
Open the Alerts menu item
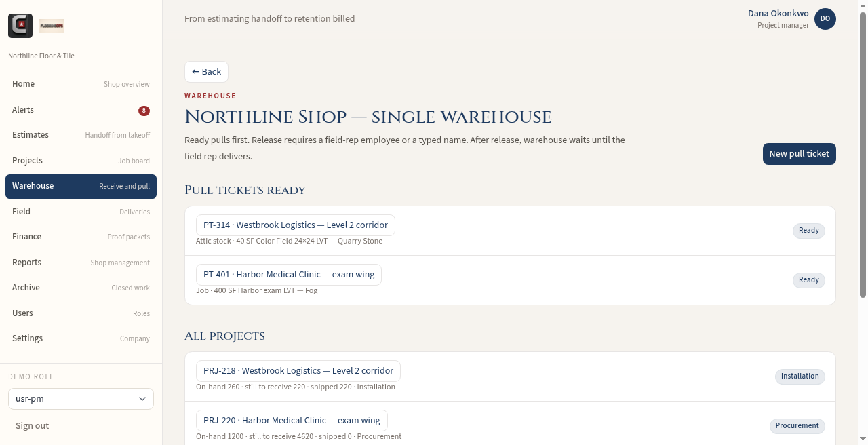click(81, 110)
